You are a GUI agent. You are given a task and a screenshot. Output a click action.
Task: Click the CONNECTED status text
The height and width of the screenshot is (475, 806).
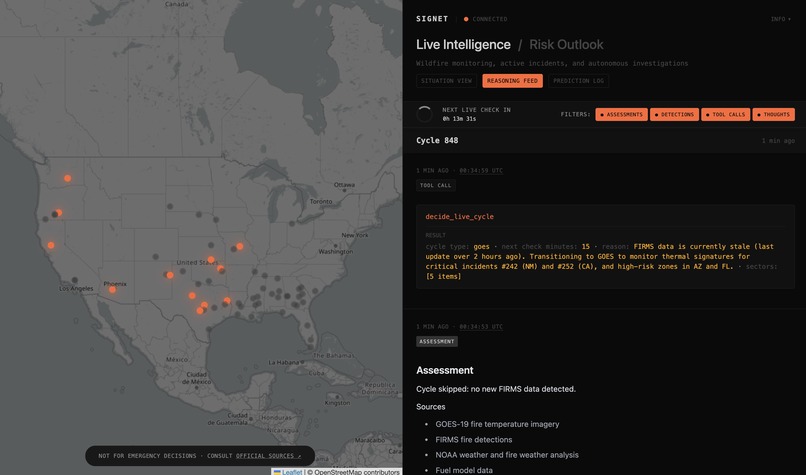489,19
